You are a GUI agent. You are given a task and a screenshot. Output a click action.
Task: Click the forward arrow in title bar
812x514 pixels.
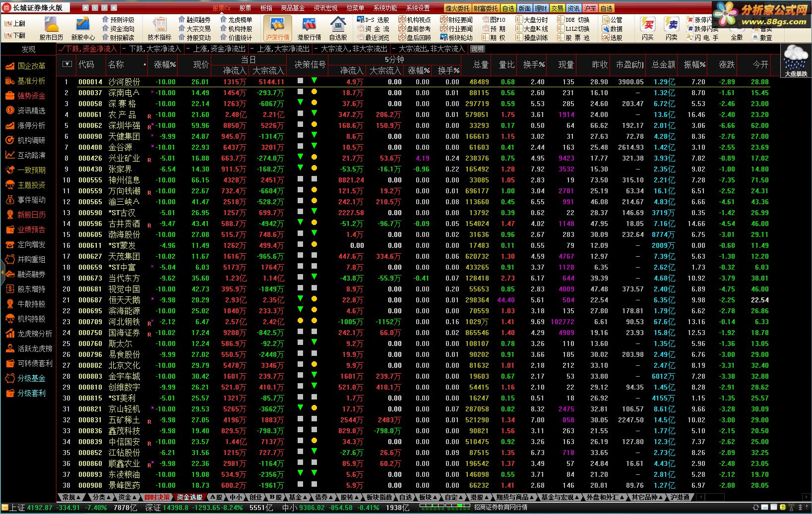[x=104, y=8]
